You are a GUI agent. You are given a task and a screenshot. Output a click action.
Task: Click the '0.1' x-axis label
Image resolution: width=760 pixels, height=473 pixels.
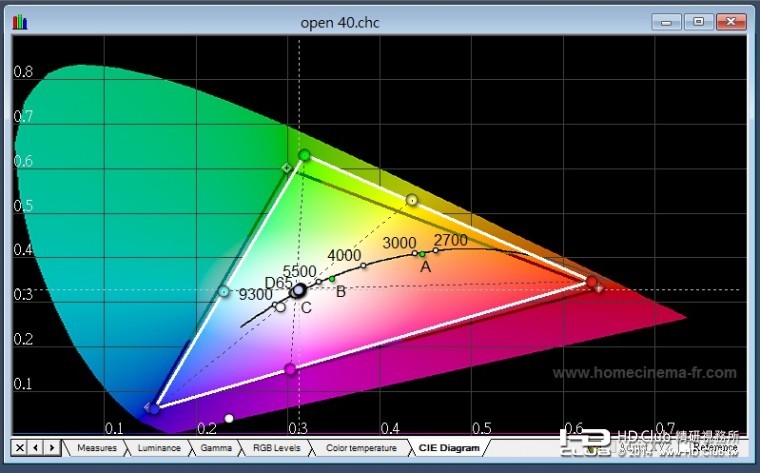(114, 428)
